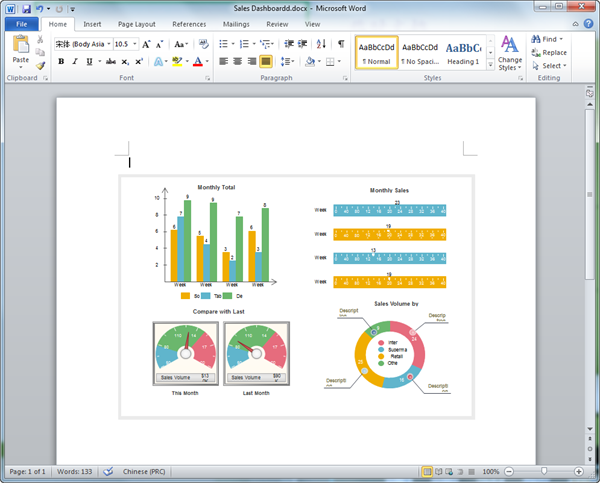Open the Page Layout tab
600x483 pixels.
(136, 23)
